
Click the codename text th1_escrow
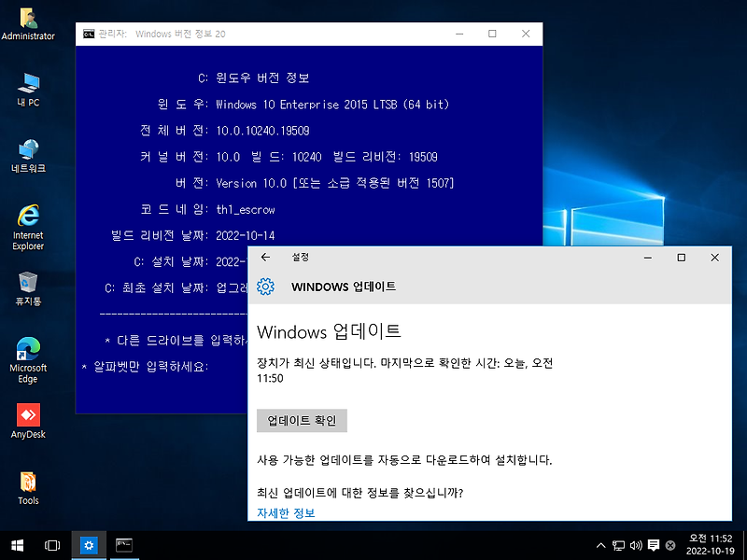click(x=246, y=209)
